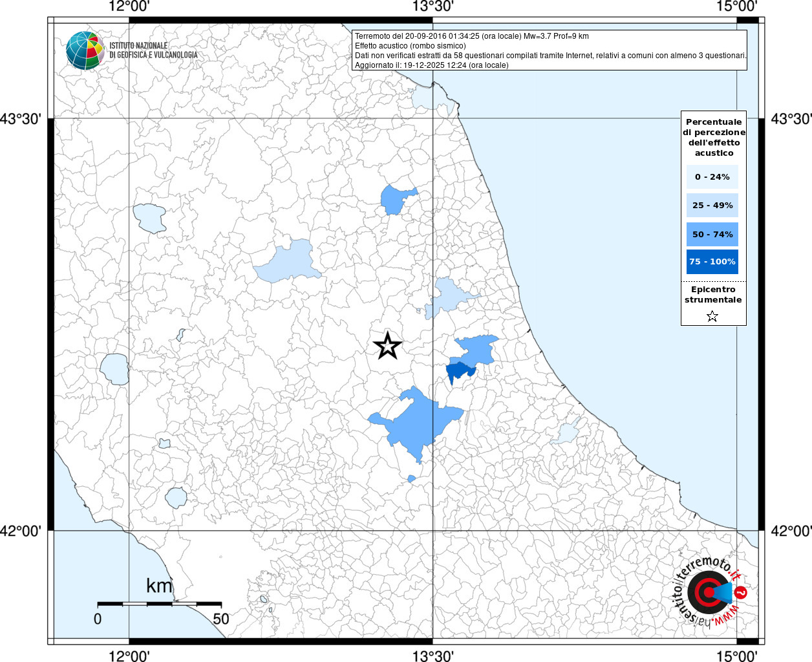Click the 'Percentuale di percezione' legend title
This screenshot has height=662, width=812.
coord(714,137)
